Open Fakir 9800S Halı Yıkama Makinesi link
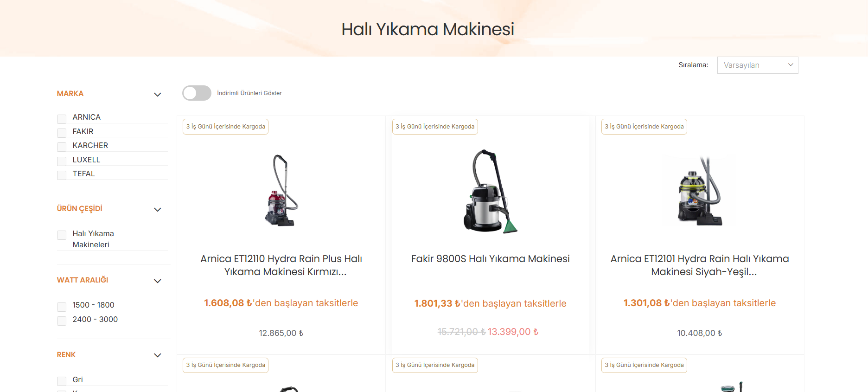The image size is (868, 392). click(x=491, y=259)
